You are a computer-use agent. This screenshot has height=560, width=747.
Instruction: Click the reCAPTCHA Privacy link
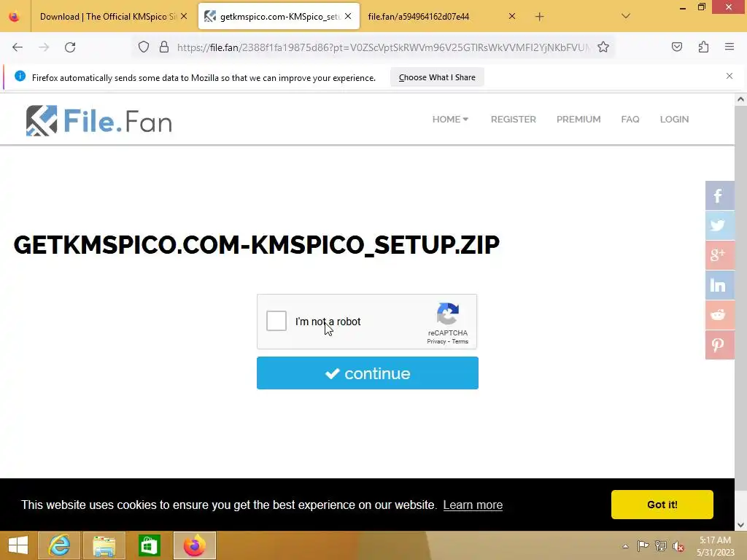click(x=436, y=341)
